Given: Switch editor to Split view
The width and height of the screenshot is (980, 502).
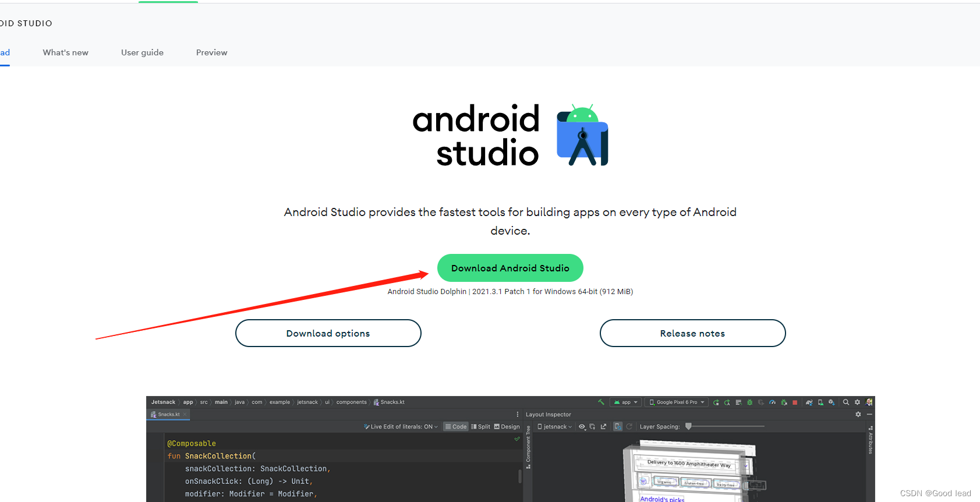Looking at the screenshot, I should pos(481,427).
